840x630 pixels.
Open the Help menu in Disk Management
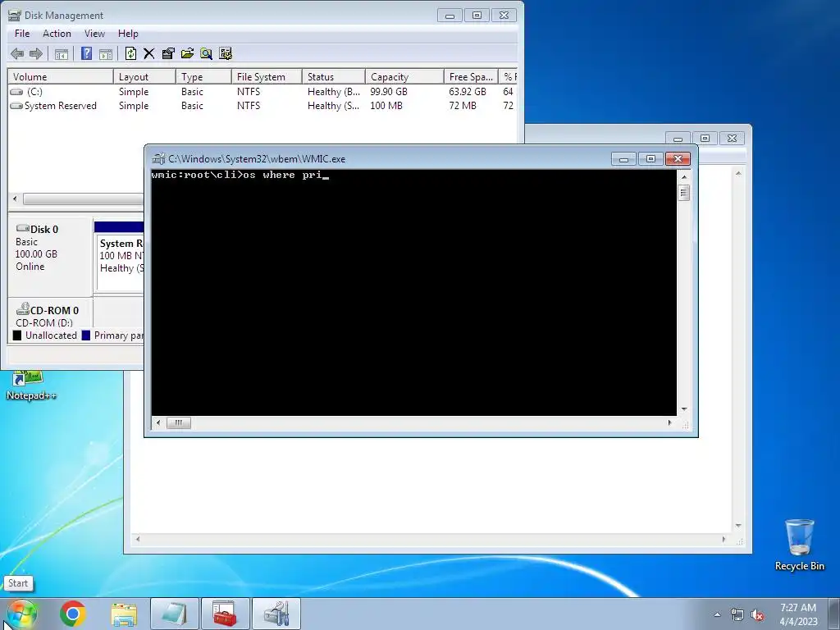(x=128, y=34)
